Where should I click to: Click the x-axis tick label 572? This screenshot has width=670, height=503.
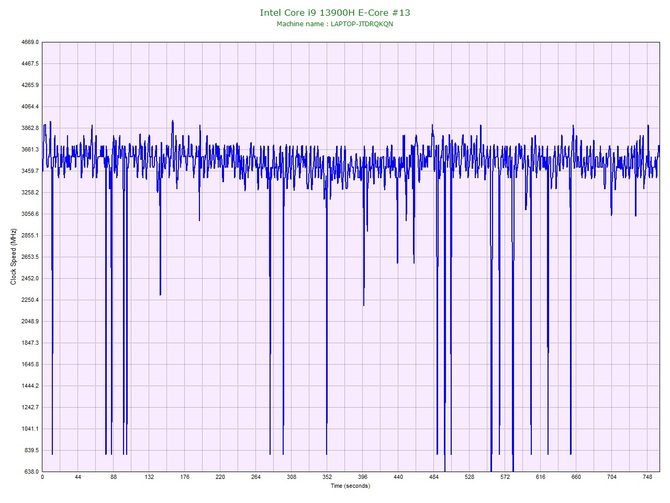[x=505, y=477]
